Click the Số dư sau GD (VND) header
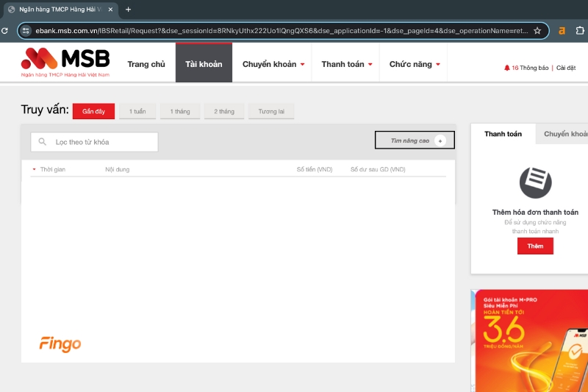The height and width of the screenshot is (392, 588). pyautogui.click(x=378, y=170)
